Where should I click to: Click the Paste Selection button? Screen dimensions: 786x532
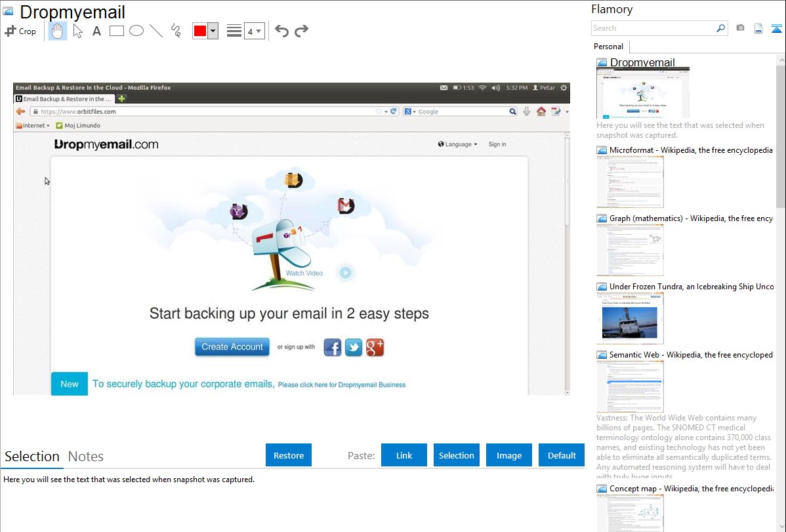click(456, 455)
